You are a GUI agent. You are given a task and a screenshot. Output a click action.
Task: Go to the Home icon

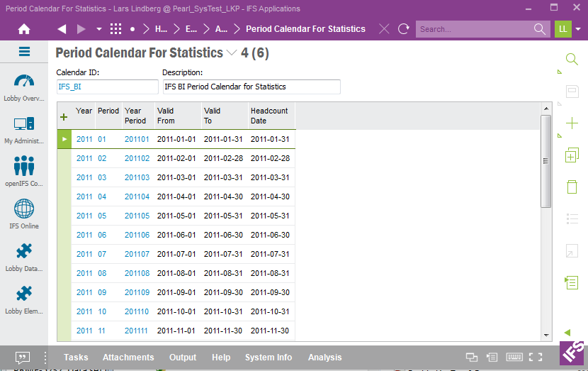24,29
